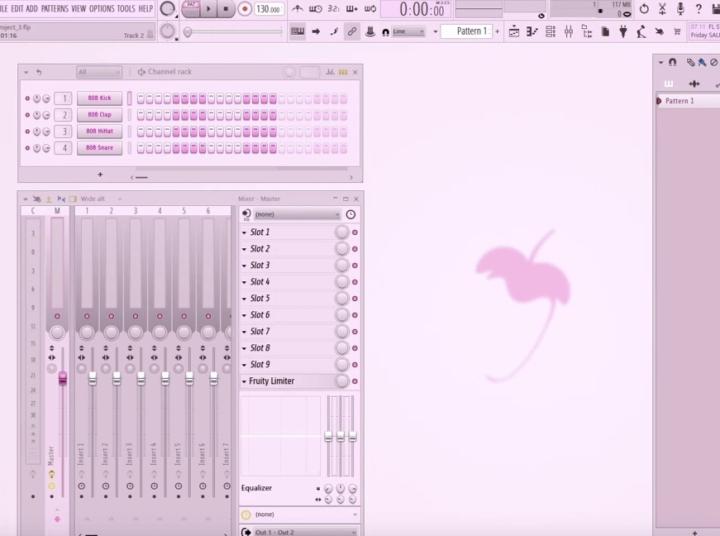
Task: Open the Playlist view icon
Action: tap(514, 32)
